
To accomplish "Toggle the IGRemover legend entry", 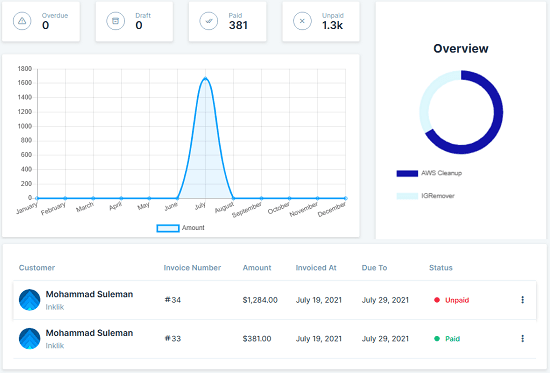I will point(425,196).
